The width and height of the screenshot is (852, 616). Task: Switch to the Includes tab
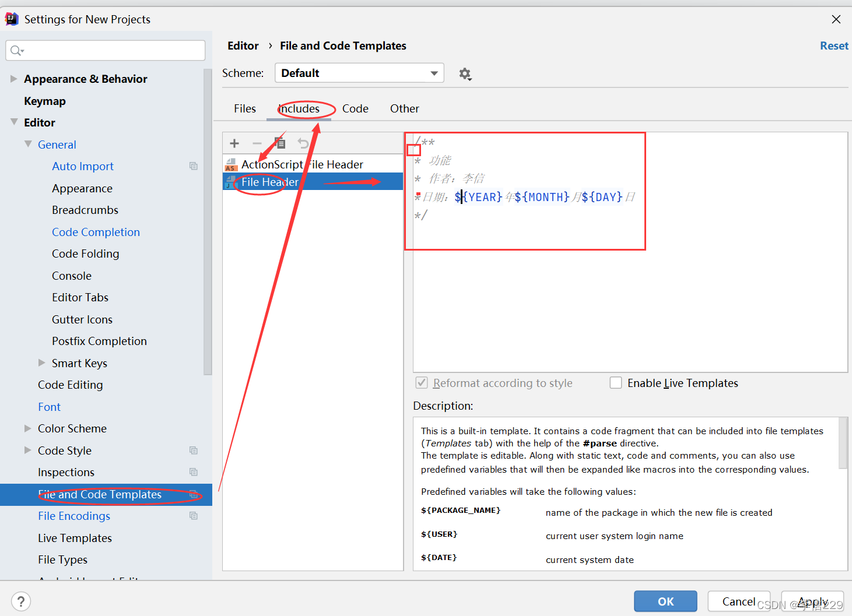coord(299,109)
